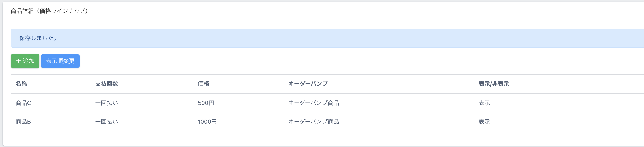Click the 支払回数 column header
The image size is (644, 147).
pyautogui.click(x=107, y=84)
